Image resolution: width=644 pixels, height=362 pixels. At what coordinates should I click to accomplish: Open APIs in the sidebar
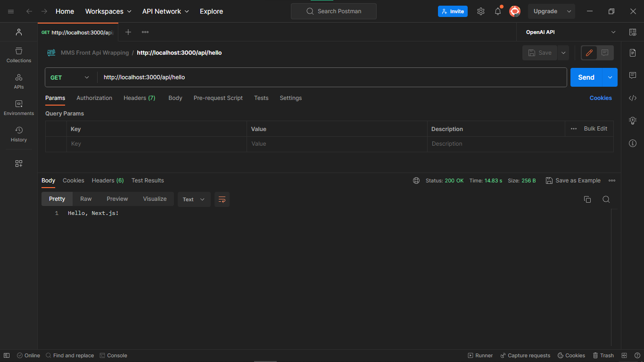tap(19, 81)
